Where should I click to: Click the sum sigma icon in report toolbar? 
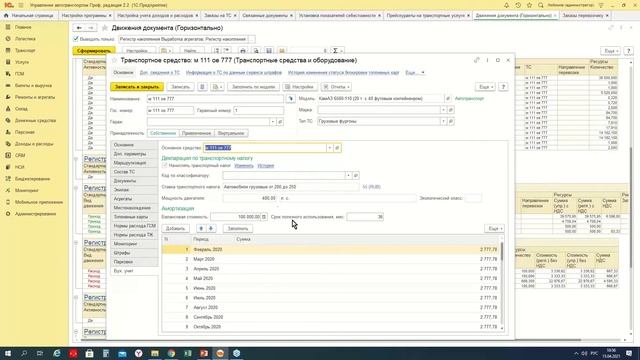336,51
